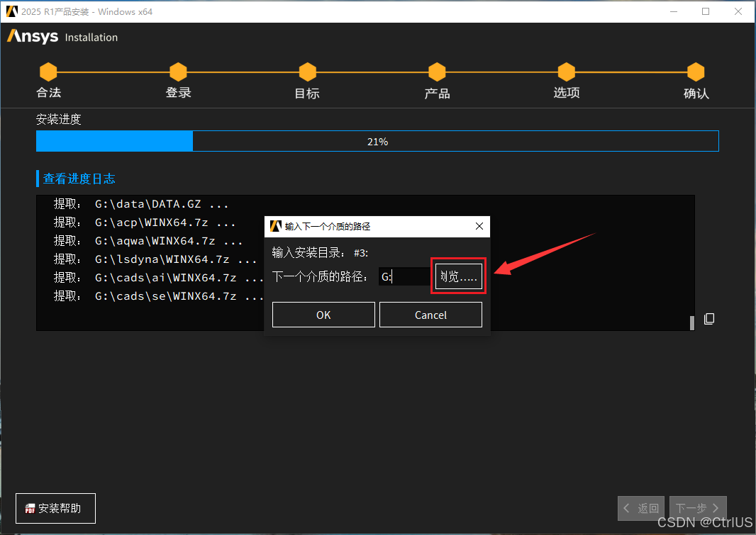Focus the 下一个介质的路径 input field
Screen dimensions: 756x535
404,276
